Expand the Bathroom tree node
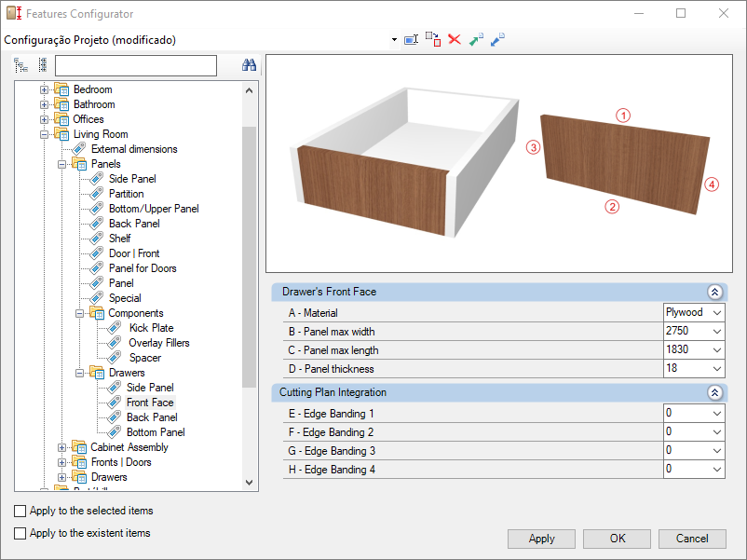Screen dimensions: 747x560 pyautogui.click(x=44, y=104)
